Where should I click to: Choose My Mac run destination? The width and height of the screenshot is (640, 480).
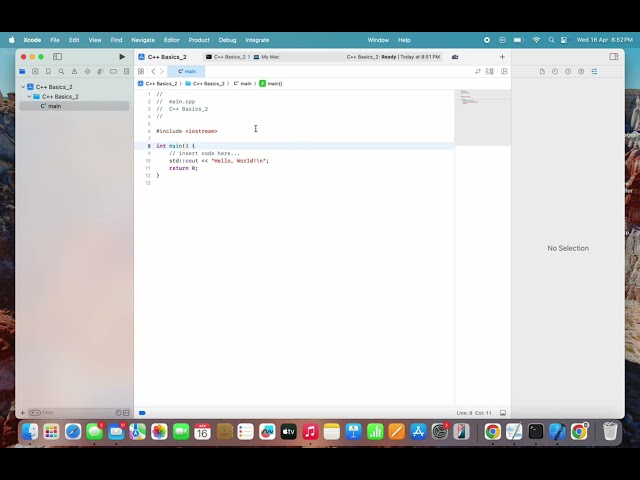pyautogui.click(x=267, y=57)
